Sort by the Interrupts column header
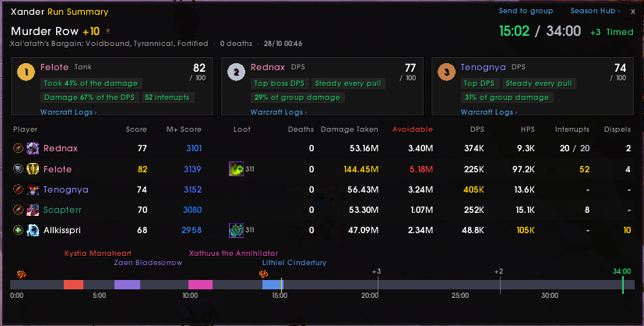The width and height of the screenshot is (644, 326). [572, 129]
